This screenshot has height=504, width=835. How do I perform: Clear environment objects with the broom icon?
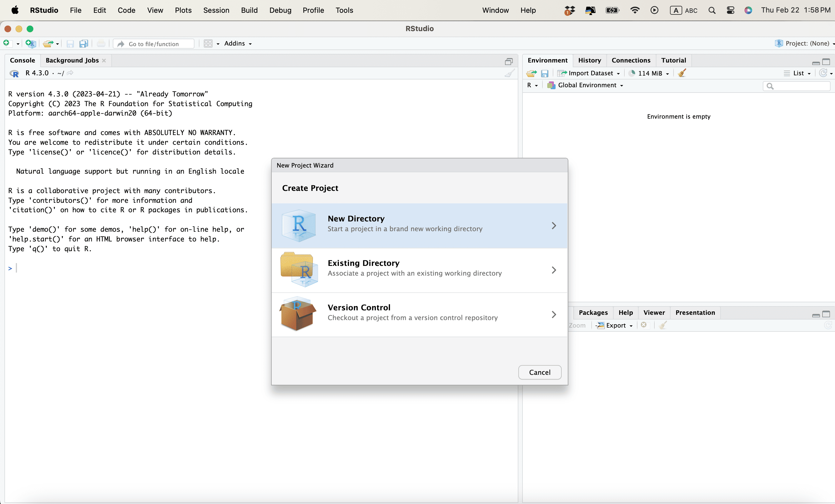click(682, 73)
